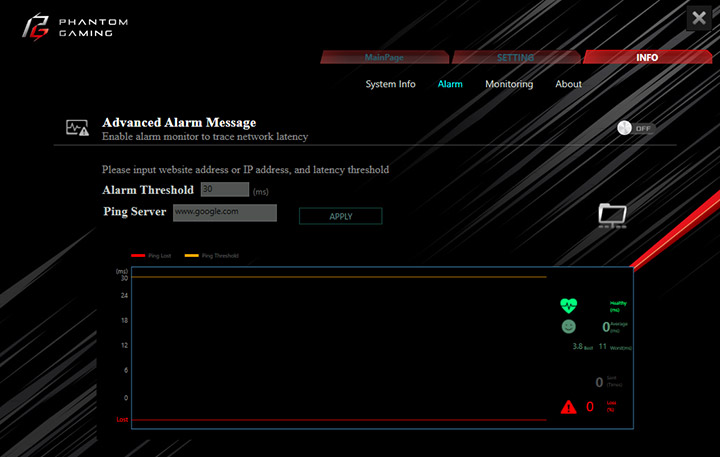Open the Monitoring sub-tab
The image size is (720, 457).
tap(509, 84)
